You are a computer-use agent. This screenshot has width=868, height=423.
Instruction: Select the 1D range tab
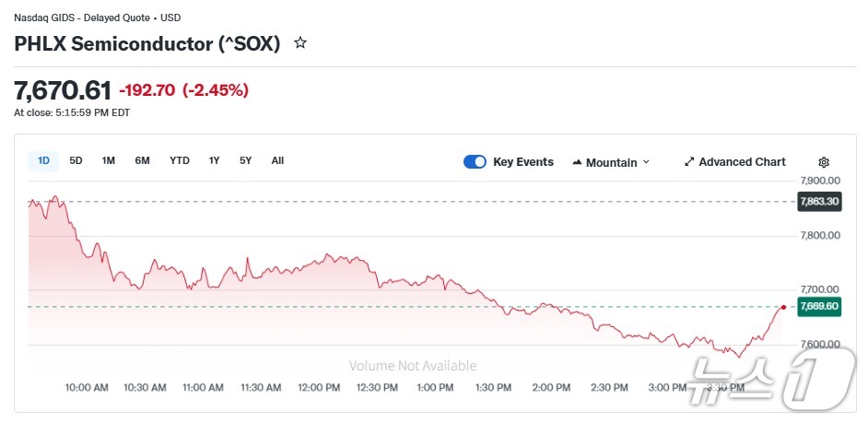[x=43, y=161]
